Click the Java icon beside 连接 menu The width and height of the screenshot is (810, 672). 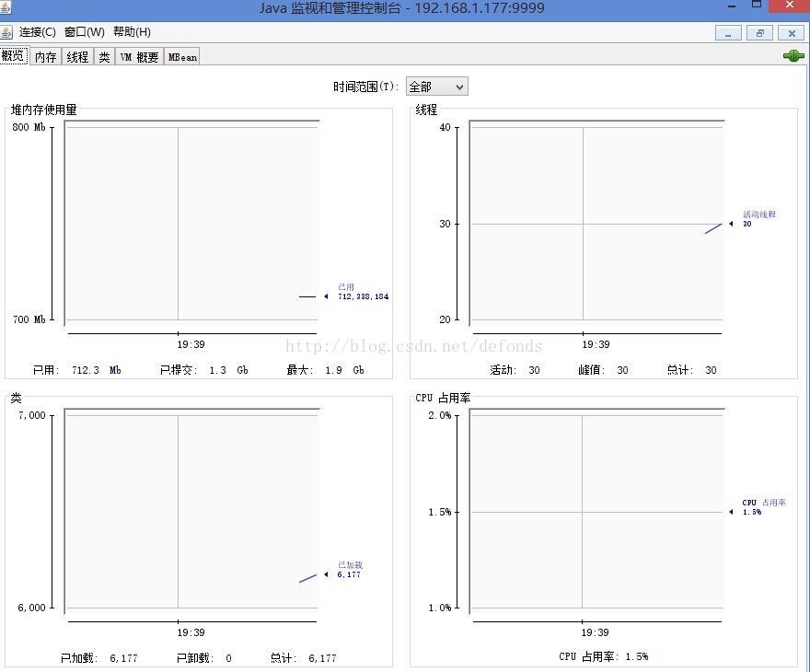click(6, 32)
